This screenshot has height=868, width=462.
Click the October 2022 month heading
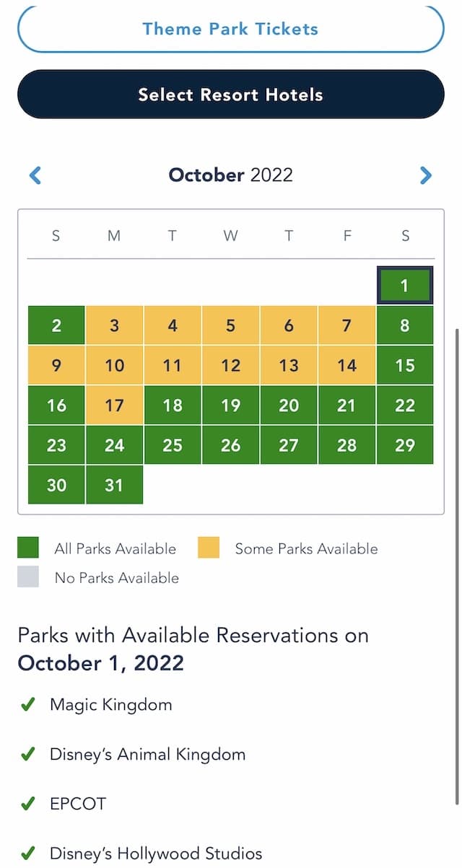(230, 175)
